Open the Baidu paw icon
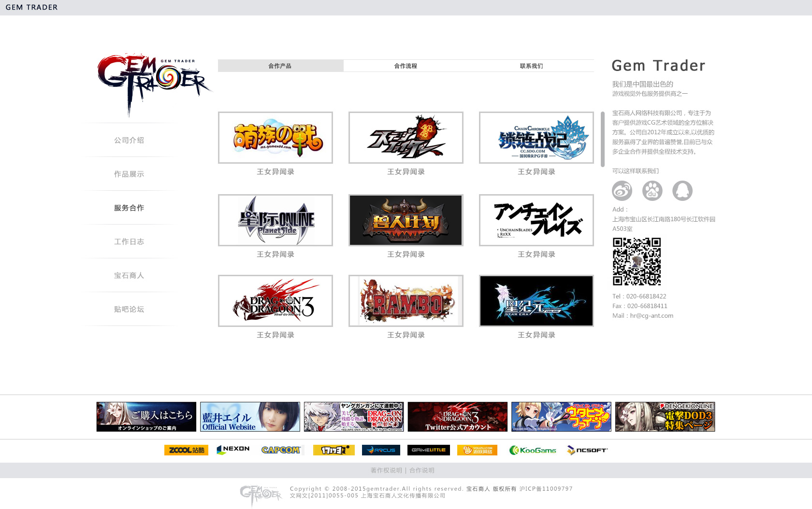This screenshot has height=509, width=812. coord(652,191)
